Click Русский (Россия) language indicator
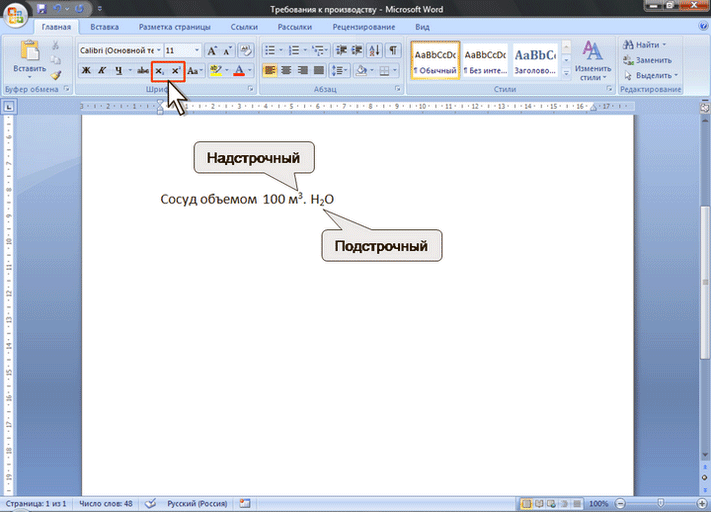The image size is (711, 512). [x=197, y=503]
